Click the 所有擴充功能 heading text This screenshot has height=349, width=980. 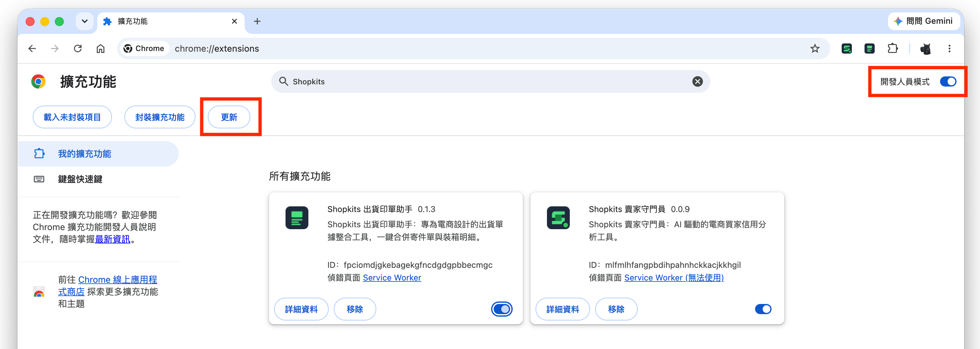[300, 176]
